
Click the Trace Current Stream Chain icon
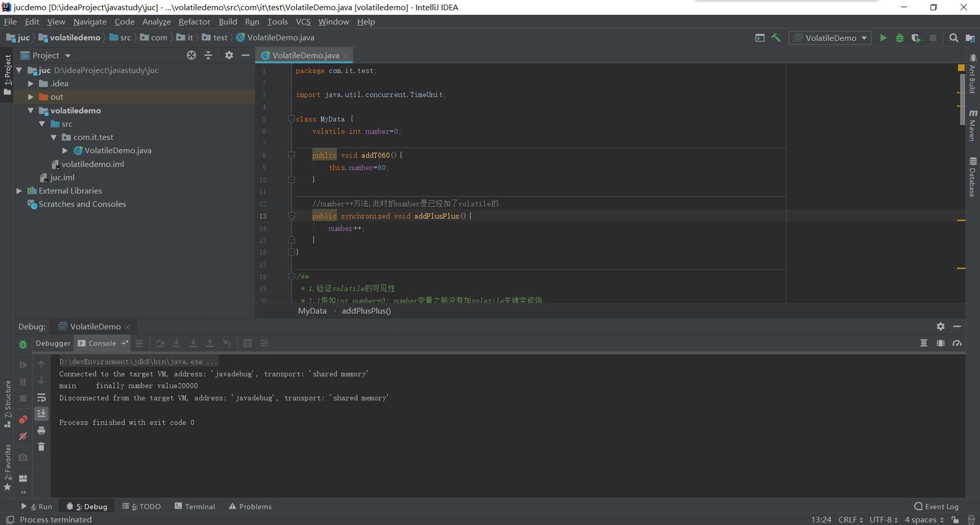264,343
